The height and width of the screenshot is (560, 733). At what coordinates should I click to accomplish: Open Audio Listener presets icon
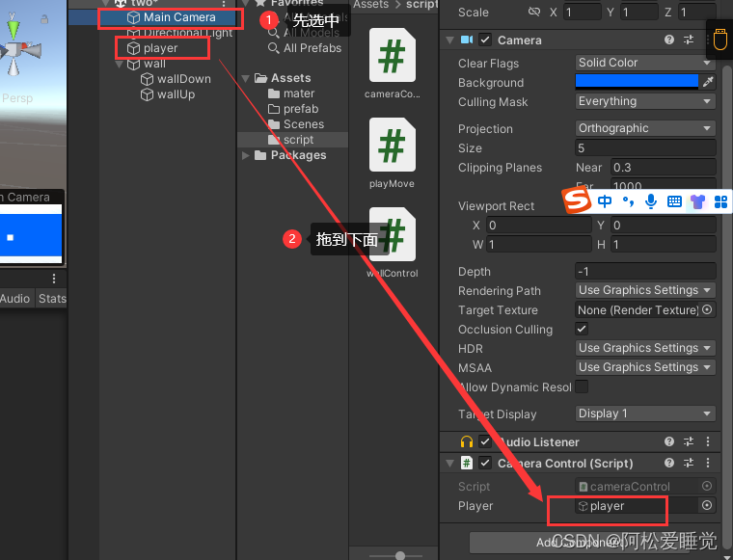click(689, 441)
